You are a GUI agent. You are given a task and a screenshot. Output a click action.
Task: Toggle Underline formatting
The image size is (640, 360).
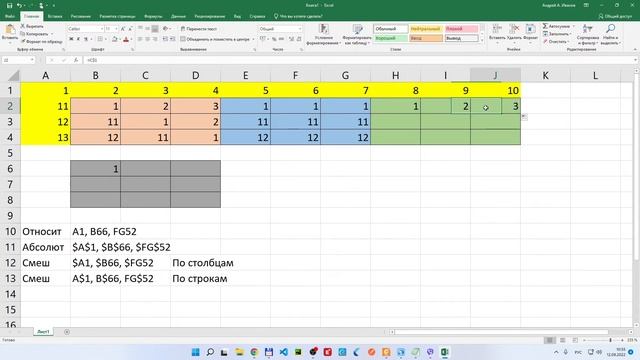click(86, 39)
